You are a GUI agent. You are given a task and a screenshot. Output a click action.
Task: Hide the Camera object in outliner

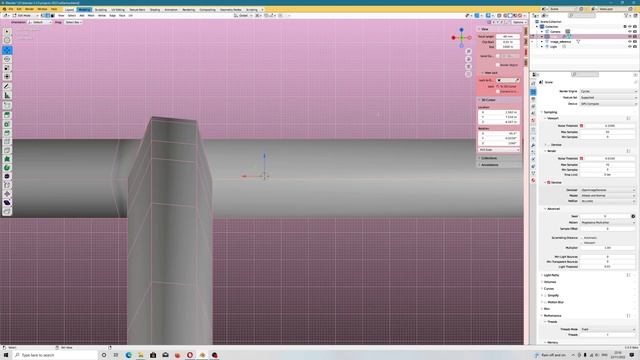[x=629, y=31]
